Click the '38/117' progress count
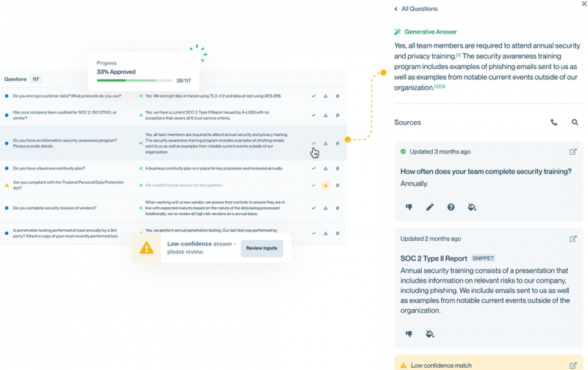Viewport: 588px width, 370px height. pyautogui.click(x=183, y=80)
